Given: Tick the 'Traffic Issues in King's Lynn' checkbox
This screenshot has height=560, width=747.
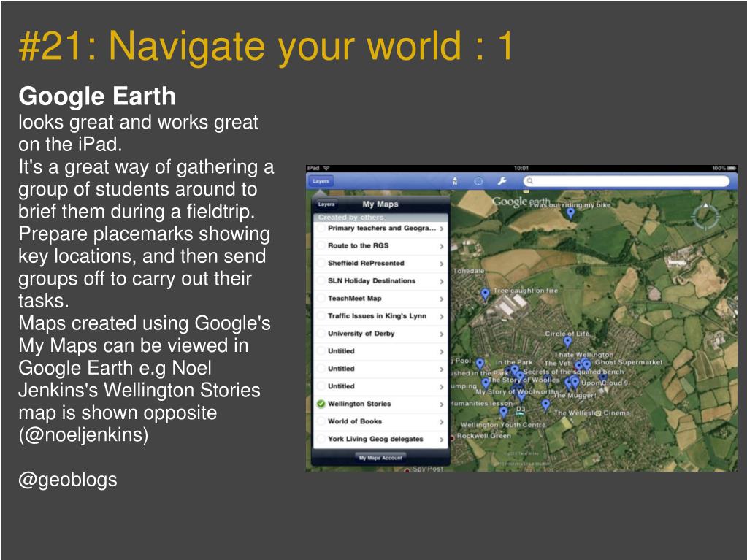Looking at the screenshot, I should (x=321, y=316).
